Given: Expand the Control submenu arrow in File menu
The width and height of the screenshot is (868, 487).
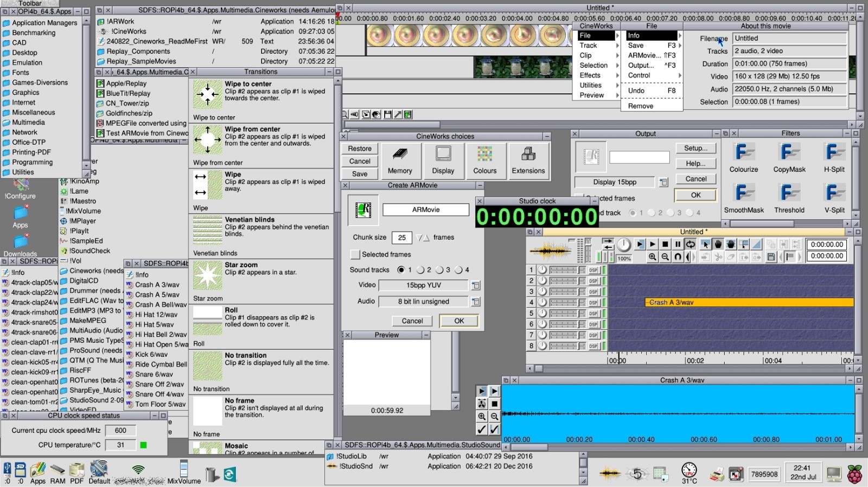Looking at the screenshot, I should pyautogui.click(x=679, y=75).
